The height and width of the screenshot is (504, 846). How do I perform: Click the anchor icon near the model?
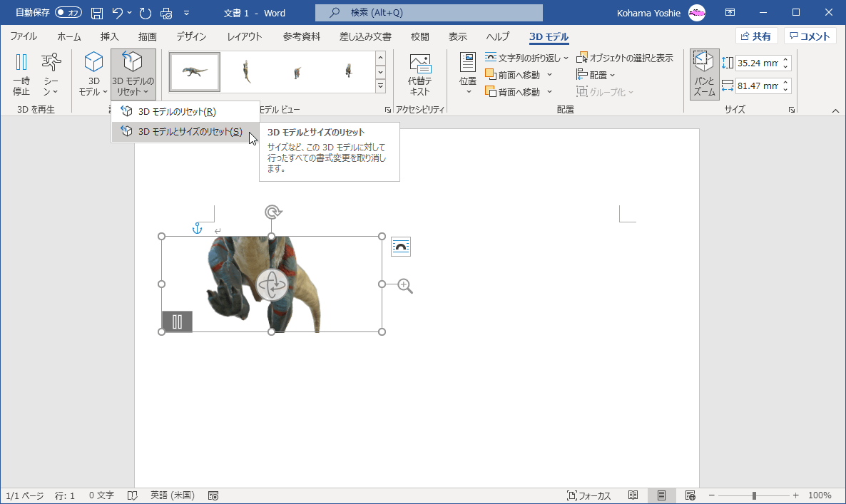[x=197, y=228]
